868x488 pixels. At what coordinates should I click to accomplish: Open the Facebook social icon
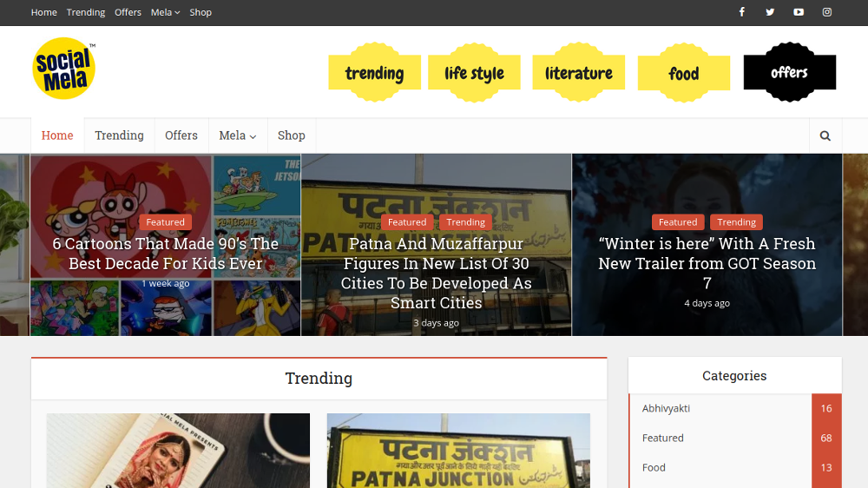coord(741,12)
